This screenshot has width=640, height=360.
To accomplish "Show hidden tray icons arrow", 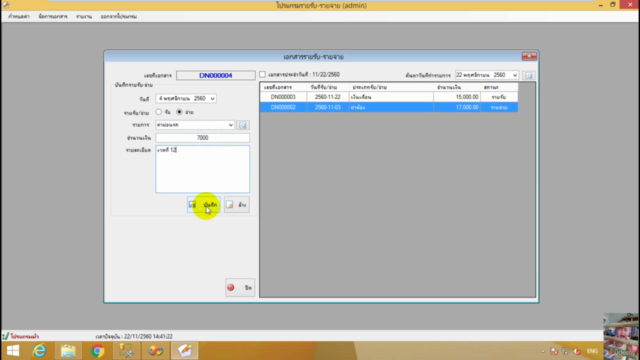I will [543, 351].
